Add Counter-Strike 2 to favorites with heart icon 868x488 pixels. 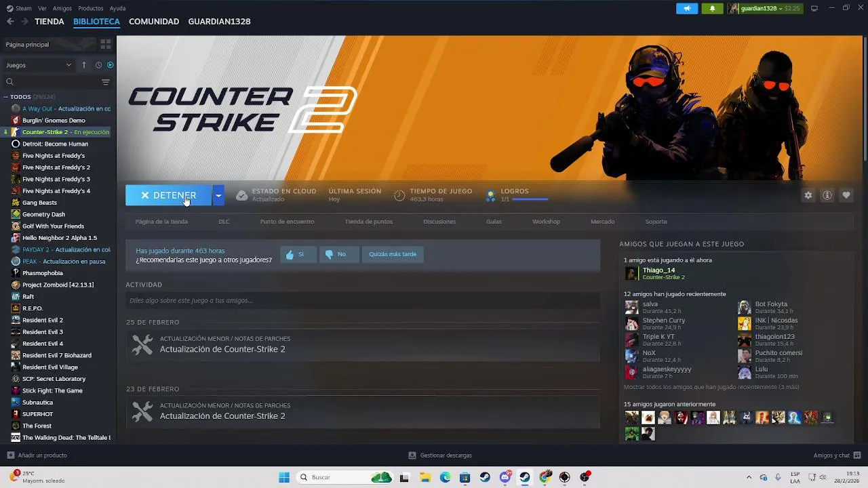pyautogui.click(x=846, y=195)
